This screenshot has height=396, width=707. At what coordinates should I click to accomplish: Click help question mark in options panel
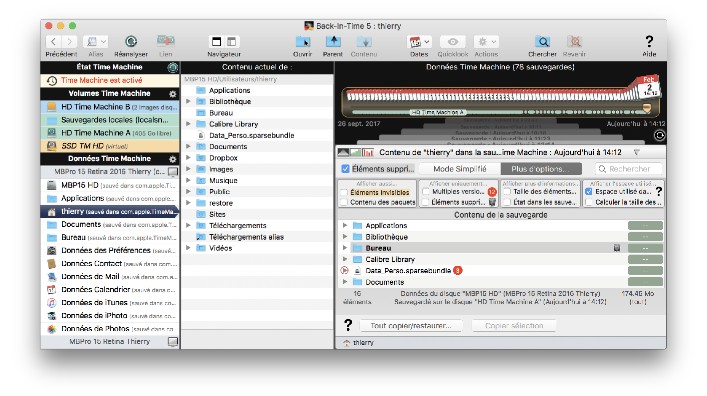(x=659, y=192)
